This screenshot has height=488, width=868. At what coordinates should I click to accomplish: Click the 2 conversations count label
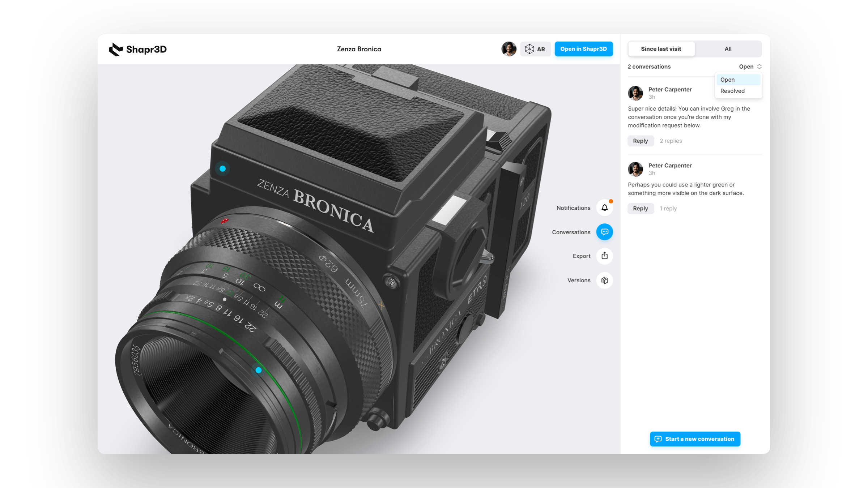point(649,67)
